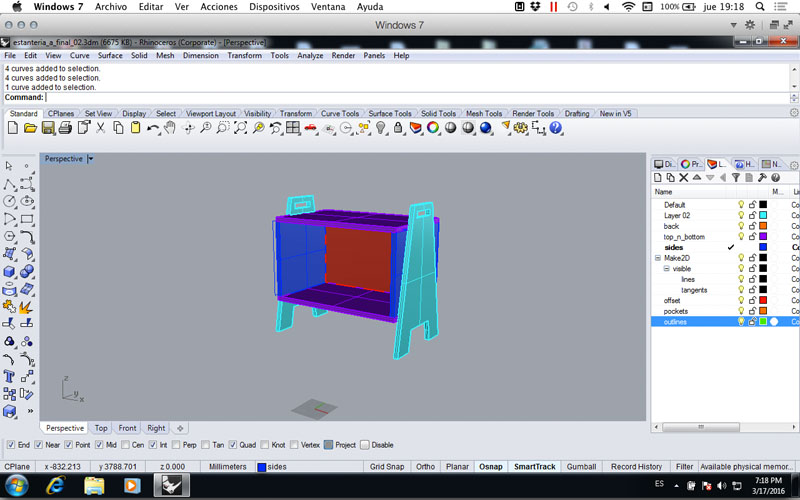This screenshot has width=800, height=500.
Task: Enable the Perp osnap checkbox
Action: tap(176, 445)
